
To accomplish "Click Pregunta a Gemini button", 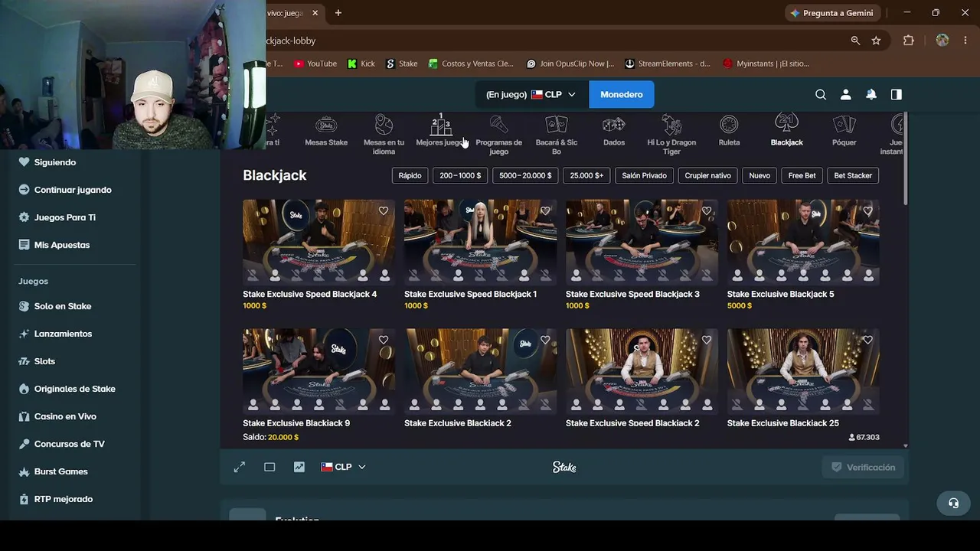I will [x=834, y=13].
